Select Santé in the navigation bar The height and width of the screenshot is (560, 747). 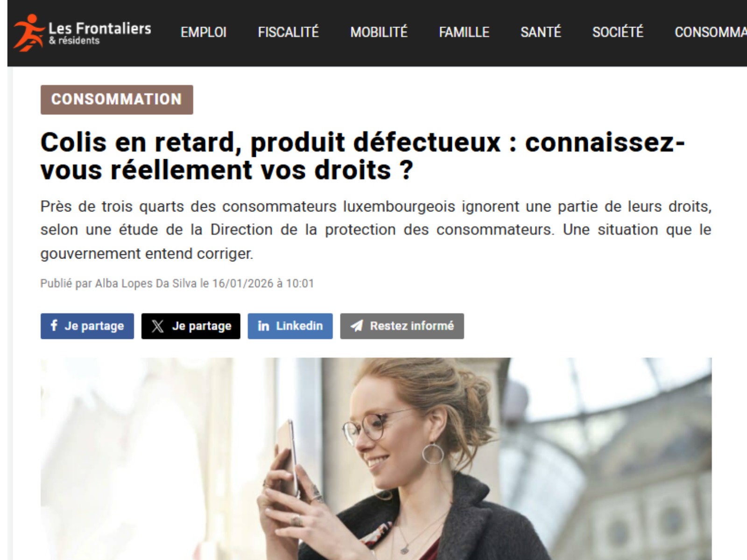coord(541,32)
